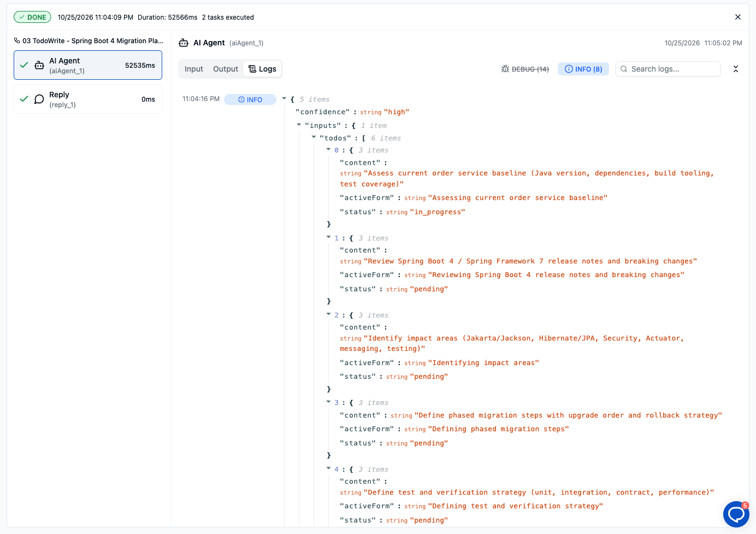This screenshot has width=756, height=534.
Task: Close the execution details panel
Action: 738,17
